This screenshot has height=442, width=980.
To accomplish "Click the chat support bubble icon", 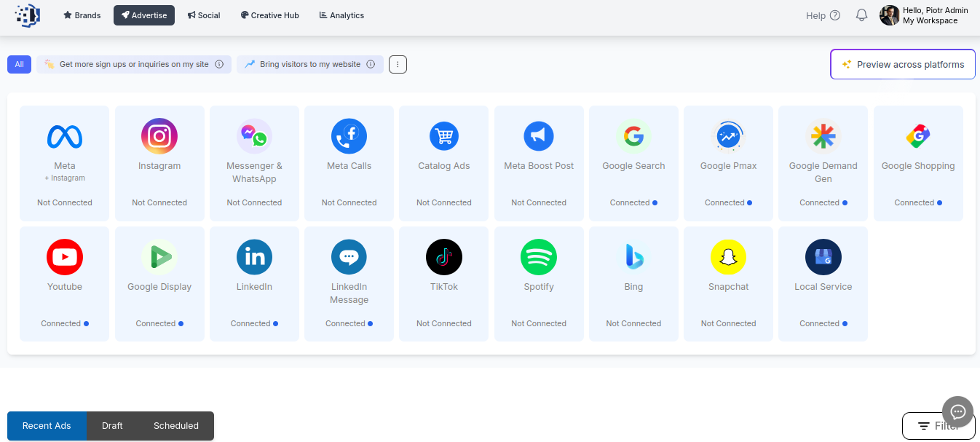I will click(x=957, y=411).
